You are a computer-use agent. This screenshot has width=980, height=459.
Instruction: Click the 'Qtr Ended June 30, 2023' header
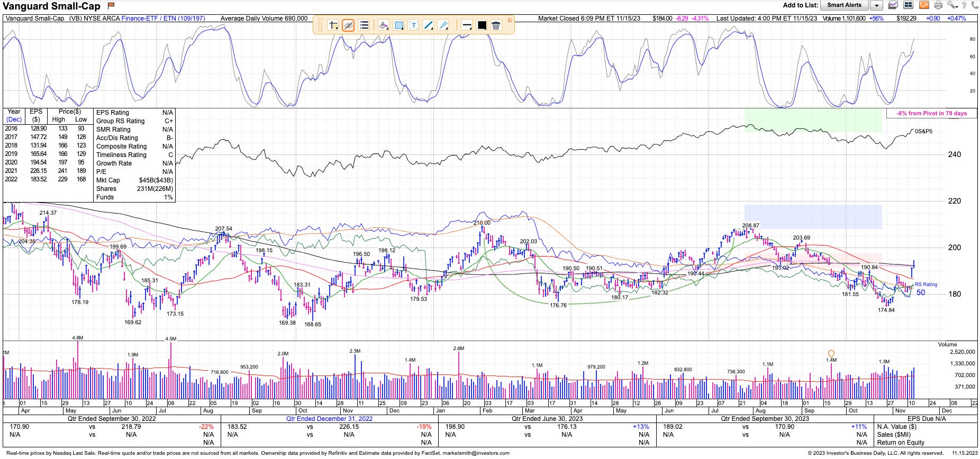coord(547,418)
